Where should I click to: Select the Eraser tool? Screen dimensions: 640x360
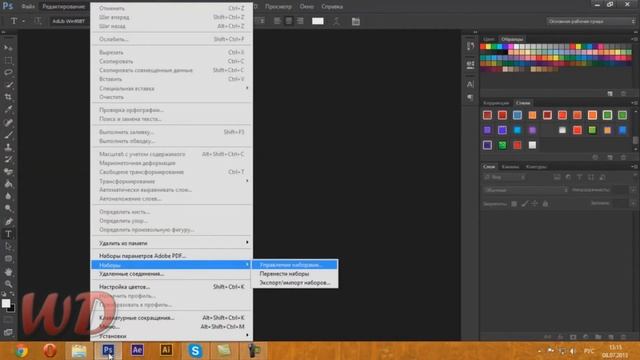[8, 171]
